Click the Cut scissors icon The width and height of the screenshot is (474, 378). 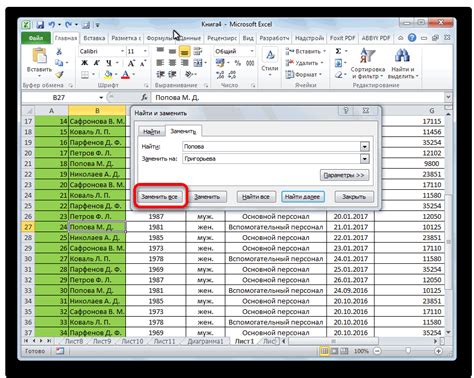(x=59, y=51)
